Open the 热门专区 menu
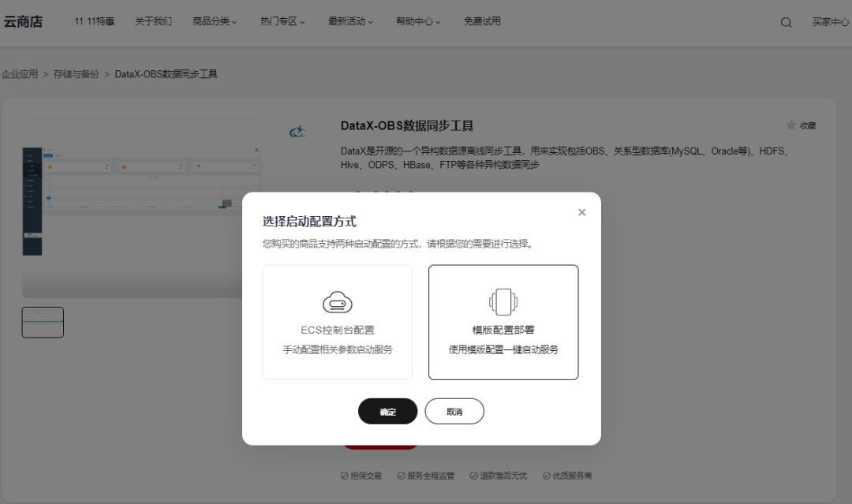 point(282,21)
